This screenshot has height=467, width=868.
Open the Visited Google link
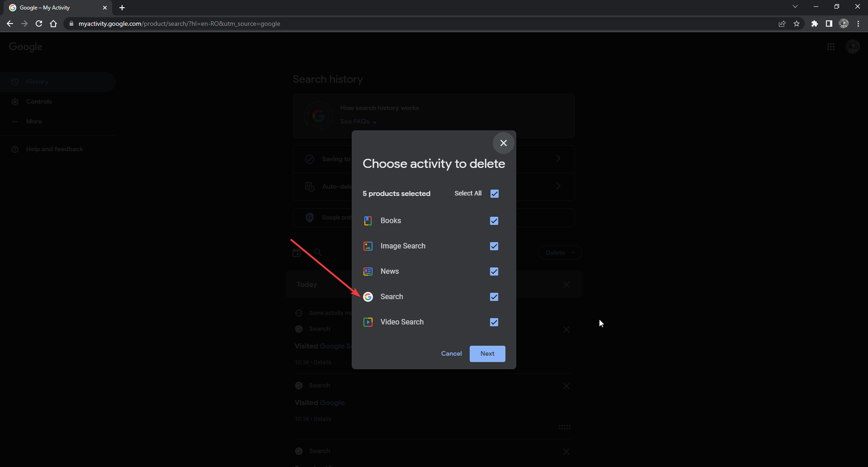click(x=332, y=402)
